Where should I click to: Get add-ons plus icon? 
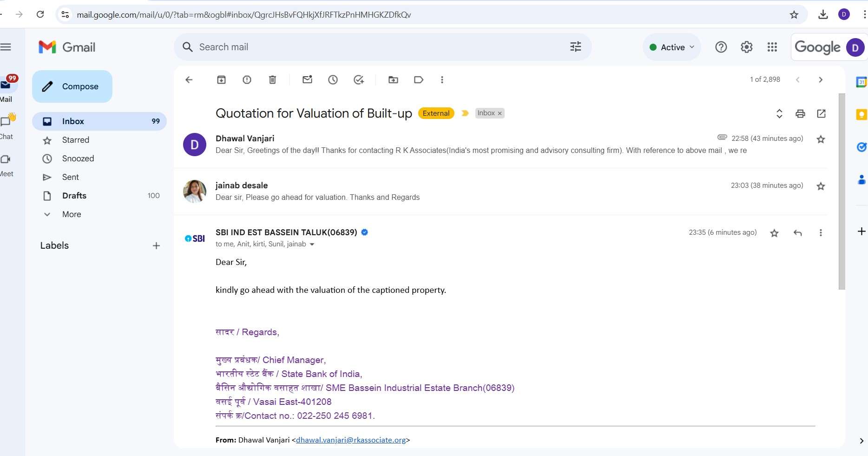(x=861, y=231)
